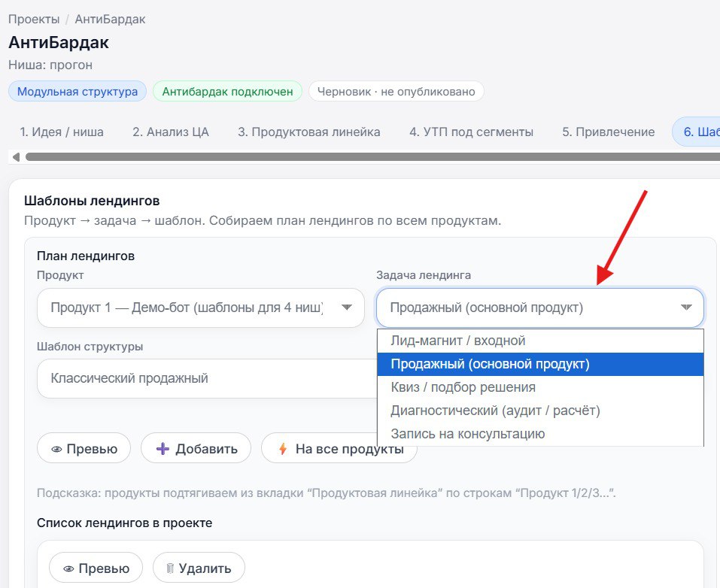Switch to 3. Продуктовая линейка tab
Viewport: 720px width, 588px height.
coord(308,132)
